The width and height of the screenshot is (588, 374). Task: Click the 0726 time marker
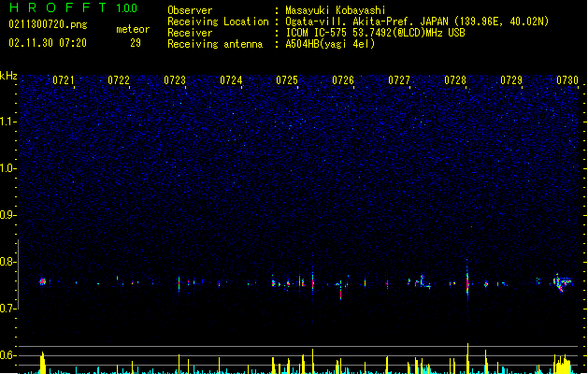[x=343, y=80]
